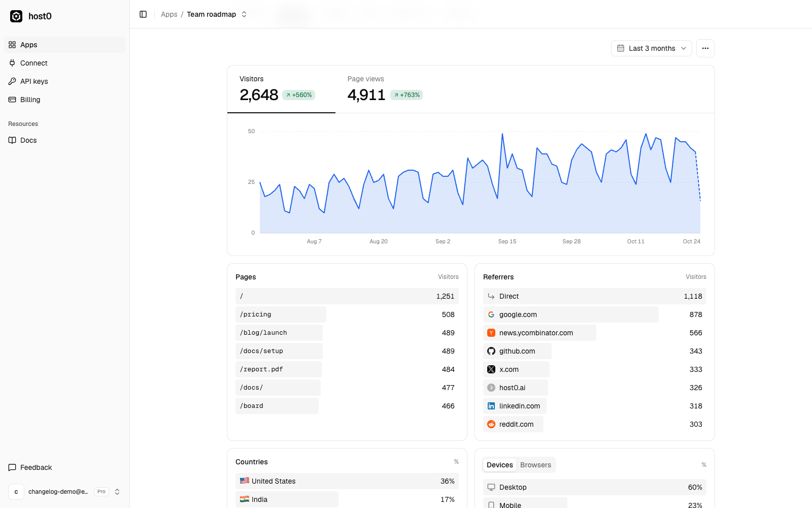Switch to the Devices tab
Viewport: 812px width, 508px height.
pyautogui.click(x=500, y=465)
